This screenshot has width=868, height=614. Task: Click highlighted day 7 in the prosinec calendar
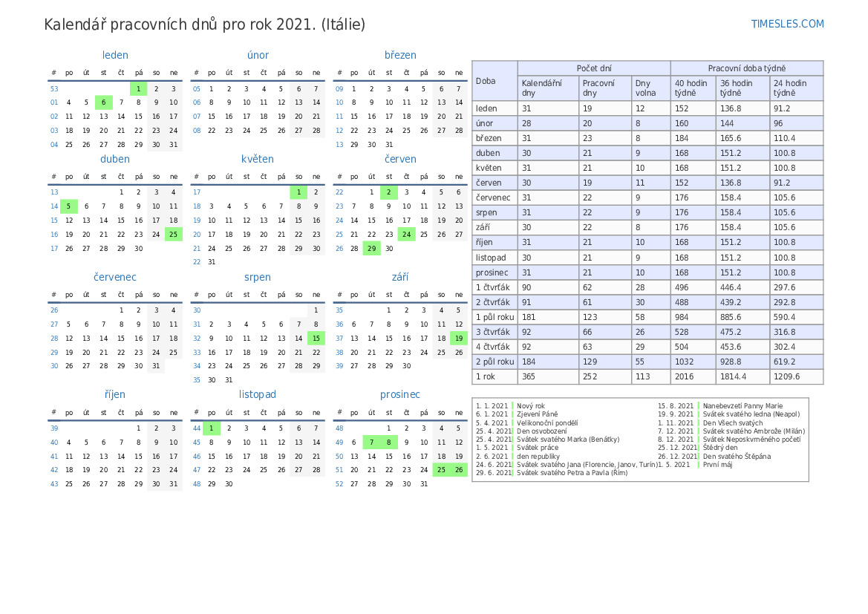point(371,442)
